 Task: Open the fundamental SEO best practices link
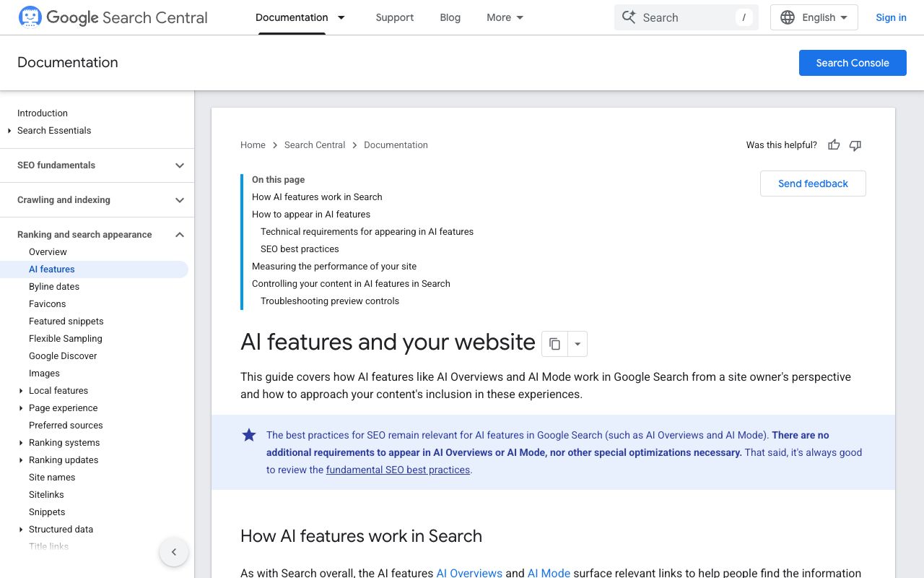(398, 470)
